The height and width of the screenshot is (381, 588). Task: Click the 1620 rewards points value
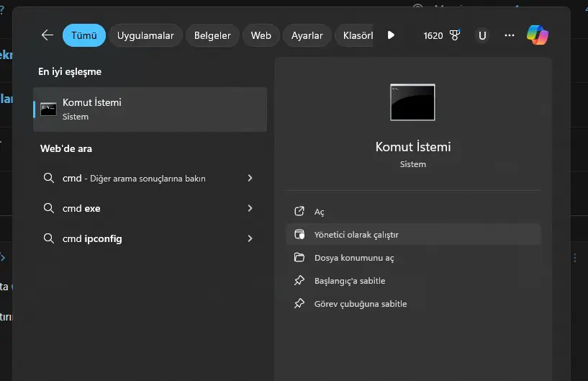(433, 36)
